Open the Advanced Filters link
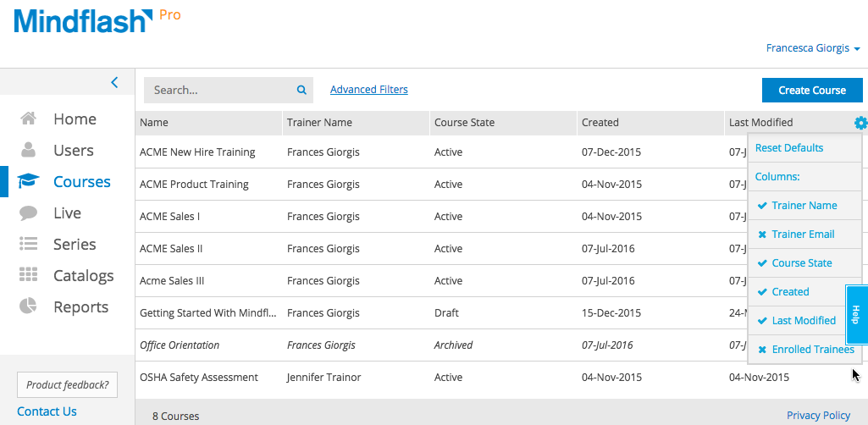Screen dimensions: 868x425 point(368,90)
